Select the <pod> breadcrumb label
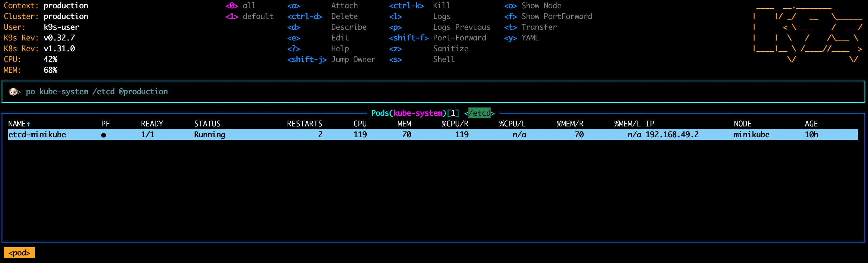 (19, 253)
